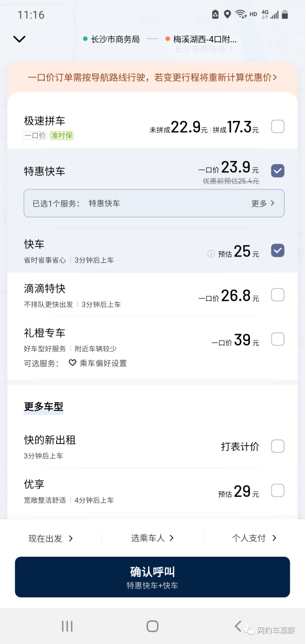Viewport: 305px width, 644px height.
Task: Uncheck the 快车 checkbox
Action: tap(277, 250)
